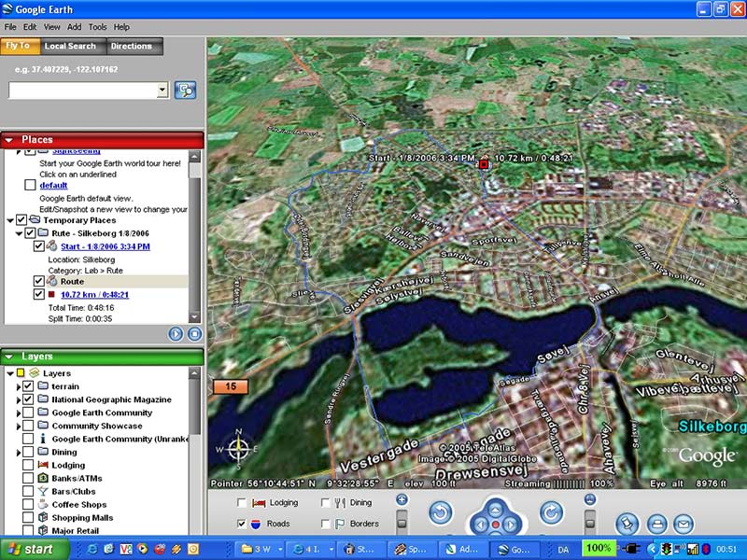Open the File menu
This screenshot has height=560, width=747.
pos(10,27)
